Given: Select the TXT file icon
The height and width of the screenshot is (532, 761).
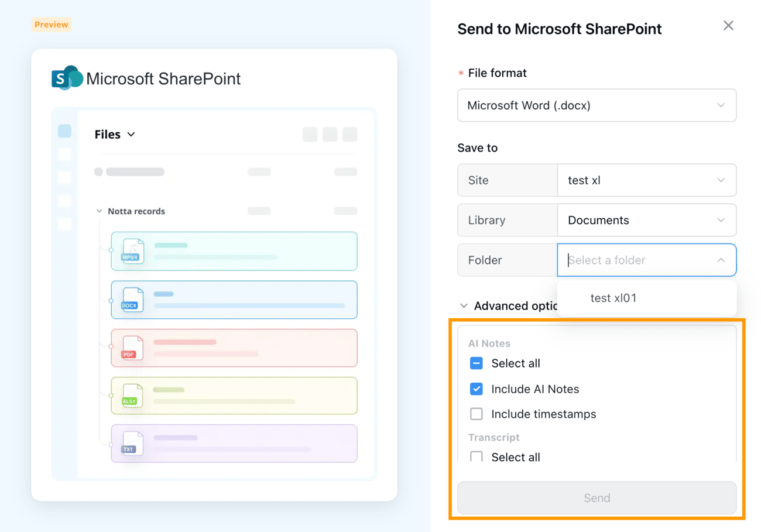Looking at the screenshot, I should [133, 443].
